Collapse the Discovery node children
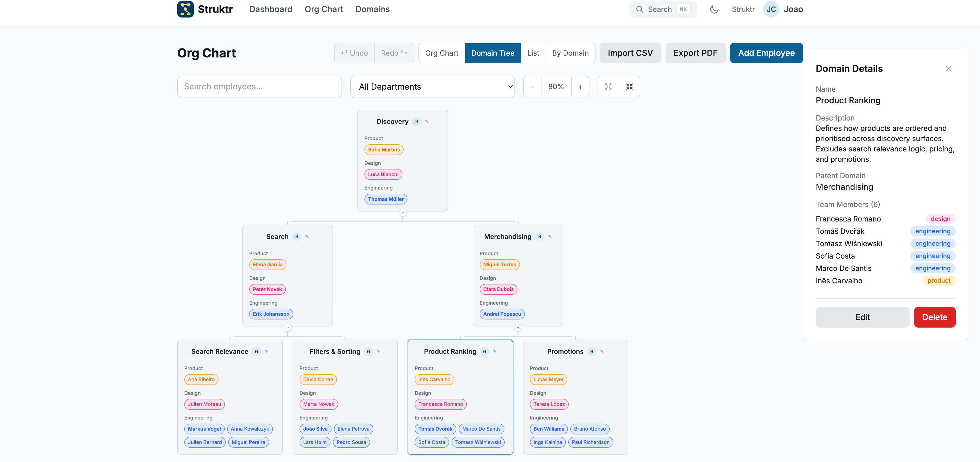This screenshot has height=462, width=980. [402, 213]
